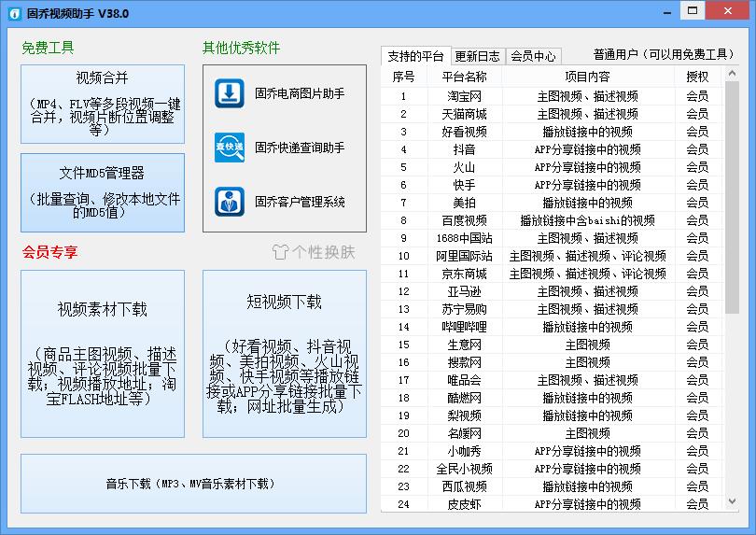Image resolution: width=756 pixels, height=535 pixels.
Task: Select the 全民小视频 row
Action: [x=553, y=469]
